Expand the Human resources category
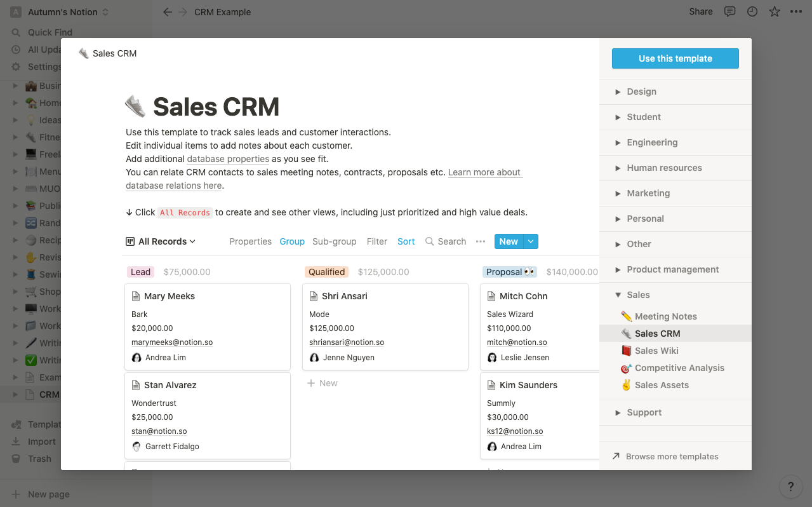812x507 pixels. [618, 168]
